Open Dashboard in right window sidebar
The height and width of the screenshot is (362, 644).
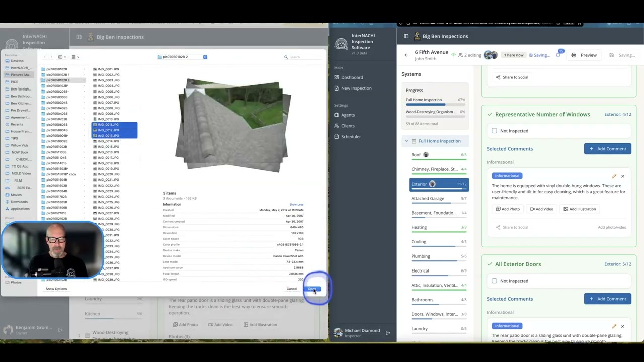(352, 77)
